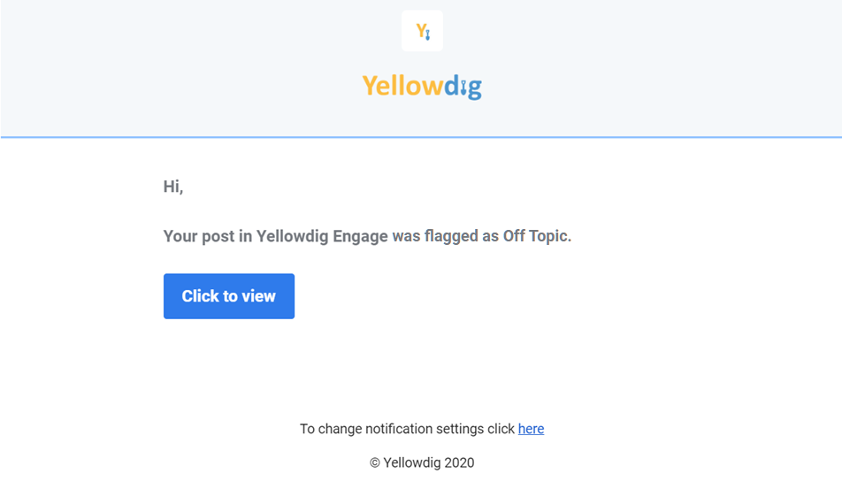Open the post with Click to view
Screen dimensions: 842x504
pyautogui.click(x=229, y=296)
